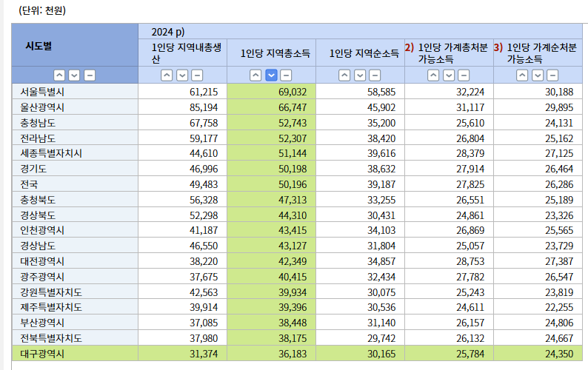The width and height of the screenshot is (588, 370).
Task: Open footnote 2) beside 1인당 가계총처분가능소득
Action: click(x=410, y=47)
